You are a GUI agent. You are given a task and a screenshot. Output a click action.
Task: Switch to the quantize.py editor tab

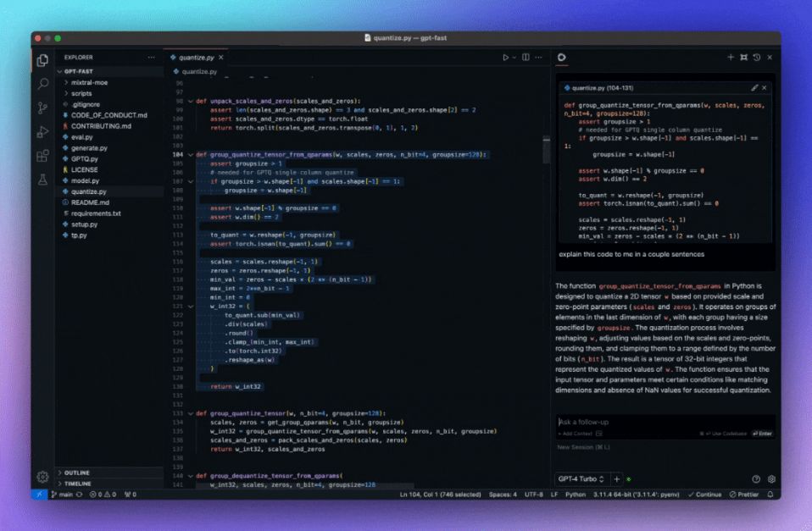pyautogui.click(x=197, y=58)
